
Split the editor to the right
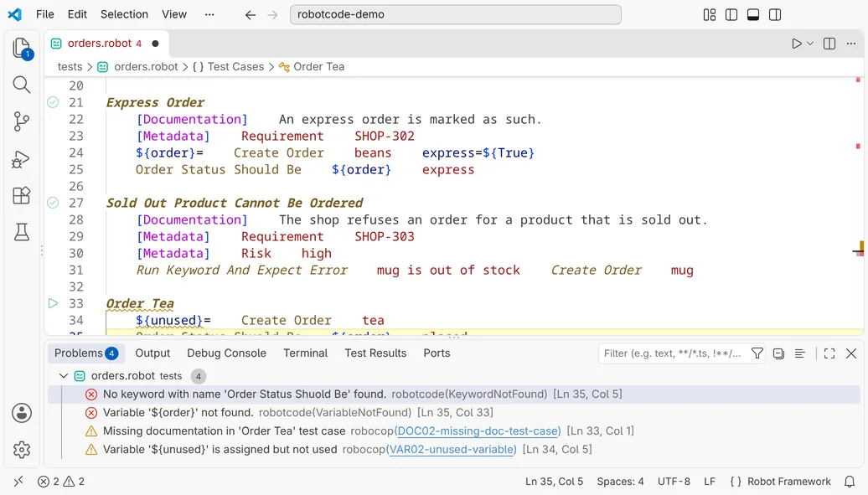(x=829, y=44)
